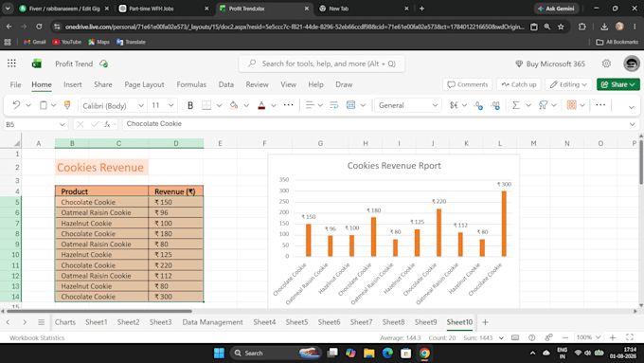Click the Merge cells icon

(350, 105)
